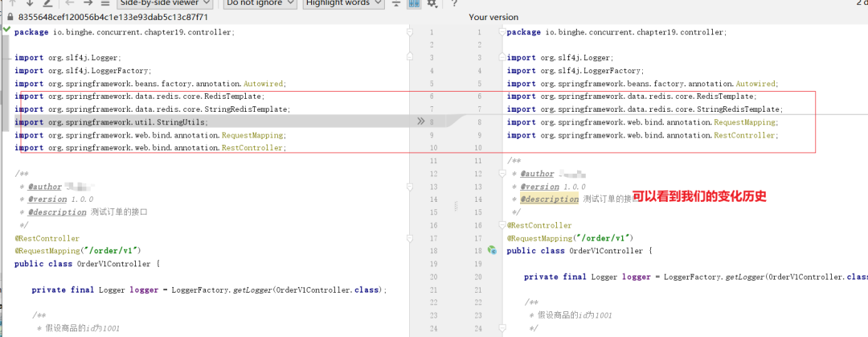The image size is (868, 337).
Task: Collapse the package fold marker in left pane
Action: tap(410, 33)
